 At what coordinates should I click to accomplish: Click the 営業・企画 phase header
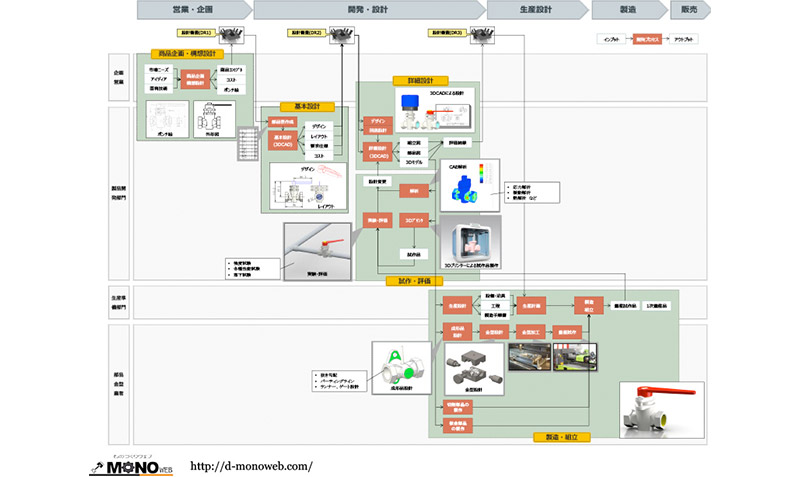tap(194, 10)
